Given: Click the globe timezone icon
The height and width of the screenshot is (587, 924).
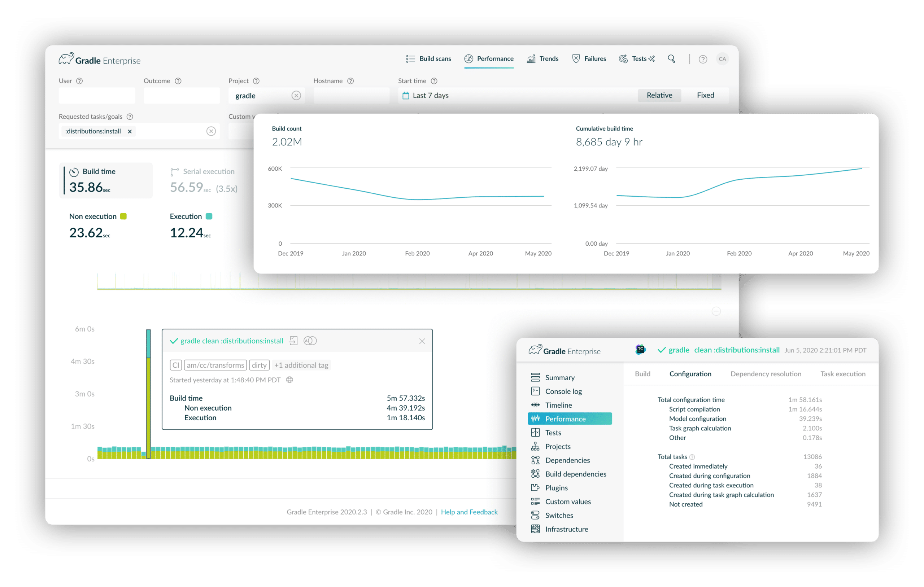Looking at the screenshot, I should 290,380.
